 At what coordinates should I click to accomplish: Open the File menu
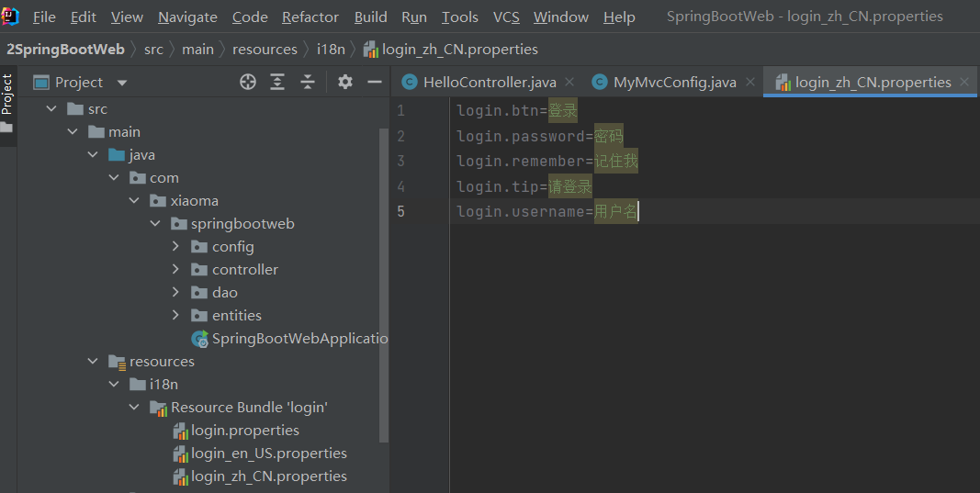[x=44, y=17]
